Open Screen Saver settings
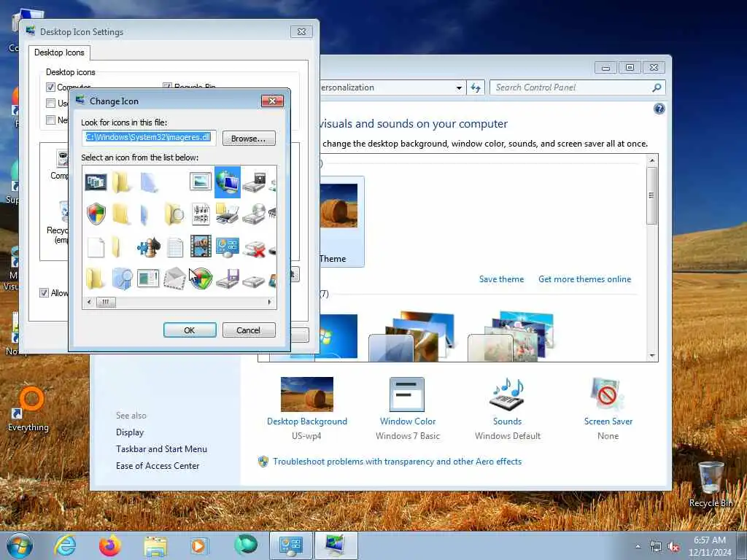 (608, 408)
